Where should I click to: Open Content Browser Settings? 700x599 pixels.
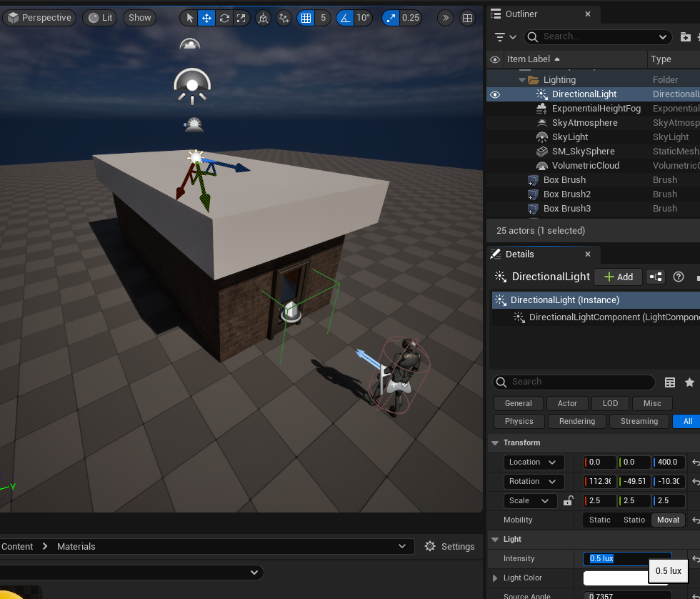click(449, 547)
